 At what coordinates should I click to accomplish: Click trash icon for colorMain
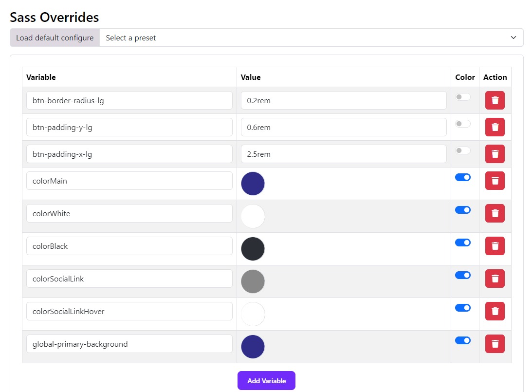click(x=495, y=181)
